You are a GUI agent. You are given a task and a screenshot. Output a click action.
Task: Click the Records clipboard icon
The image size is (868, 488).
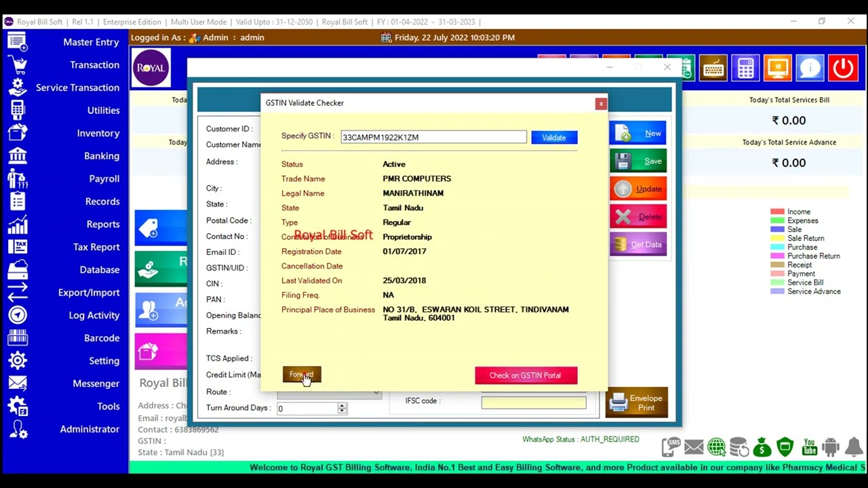[18, 201]
